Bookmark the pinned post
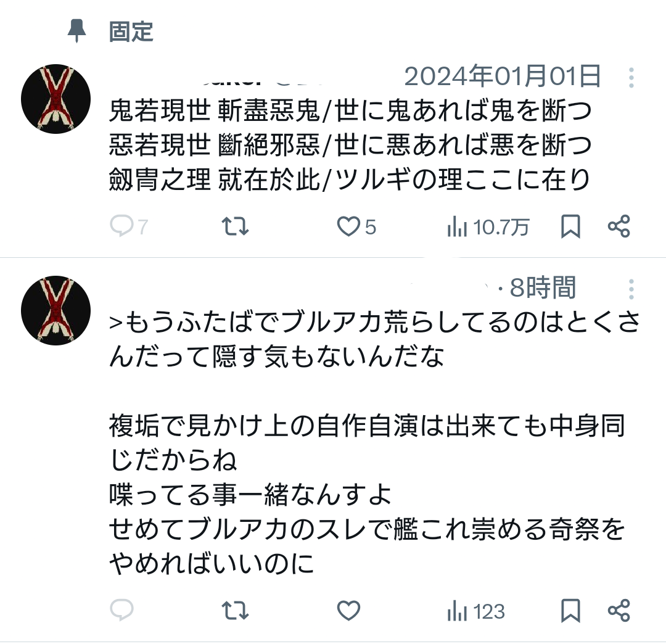Viewport: 666px width, 644px height. (x=570, y=226)
